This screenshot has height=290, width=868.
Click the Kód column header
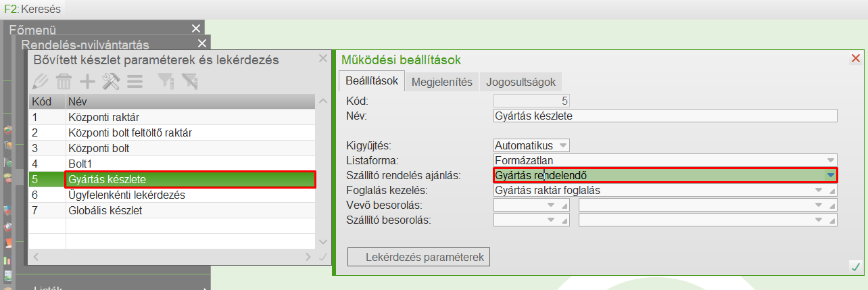click(x=47, y=102)
